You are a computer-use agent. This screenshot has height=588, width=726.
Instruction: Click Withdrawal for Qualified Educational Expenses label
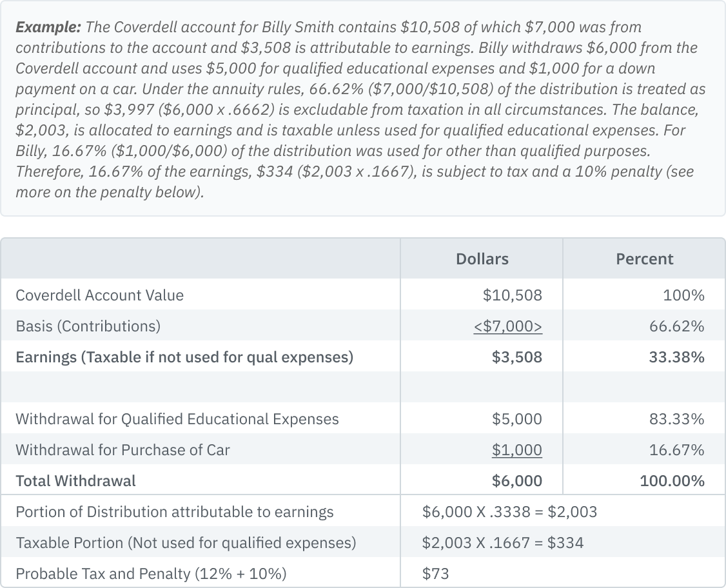pyautogui.click(x=177, y=419)
